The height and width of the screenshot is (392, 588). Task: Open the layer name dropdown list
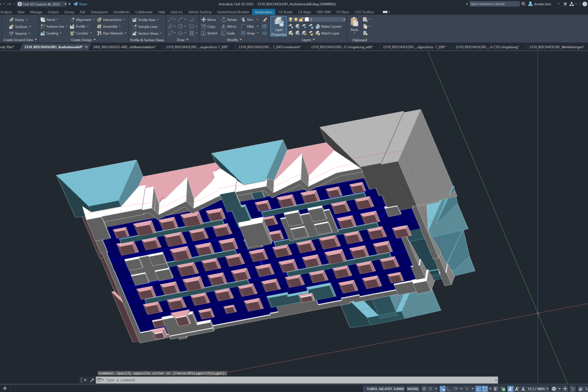[x=344, y=20]
